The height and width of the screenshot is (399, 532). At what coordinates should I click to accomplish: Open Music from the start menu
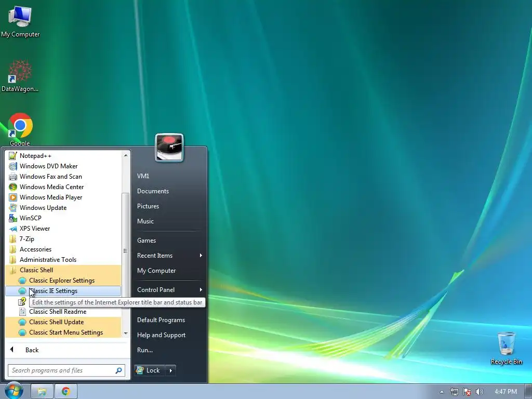point(169,221)
